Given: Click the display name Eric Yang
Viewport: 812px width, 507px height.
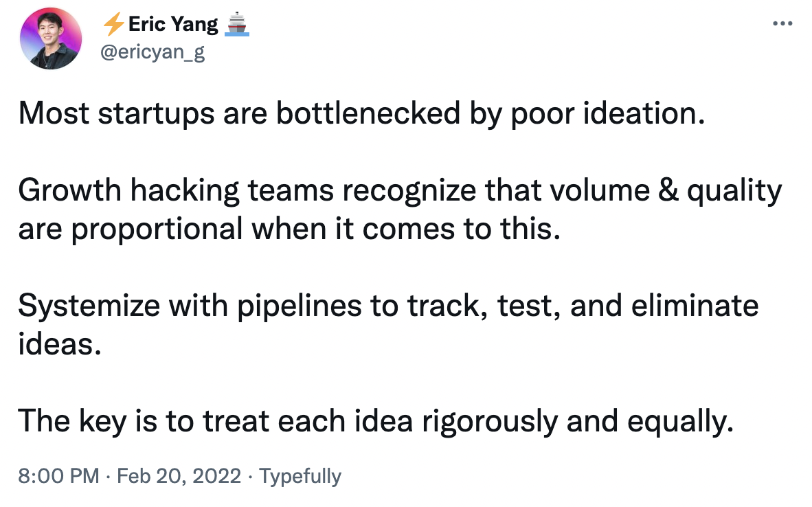Looking at the screenshot, I should [x=173, y=24].
